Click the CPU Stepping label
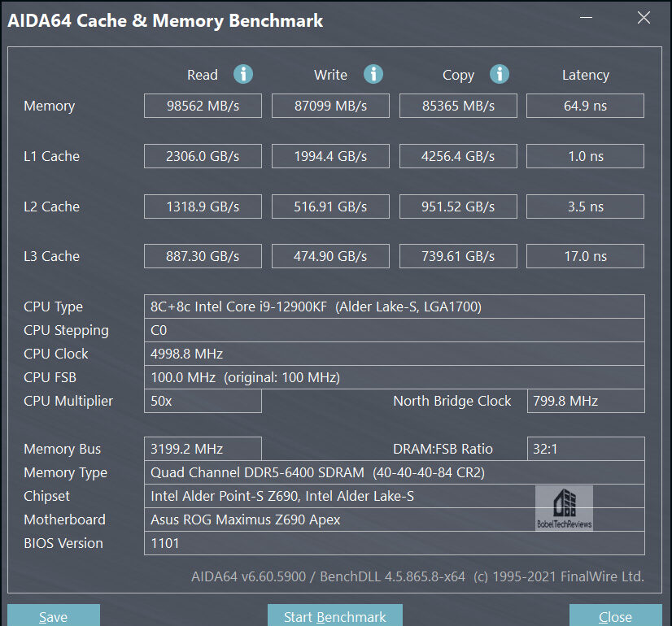 tap(66, 331)
